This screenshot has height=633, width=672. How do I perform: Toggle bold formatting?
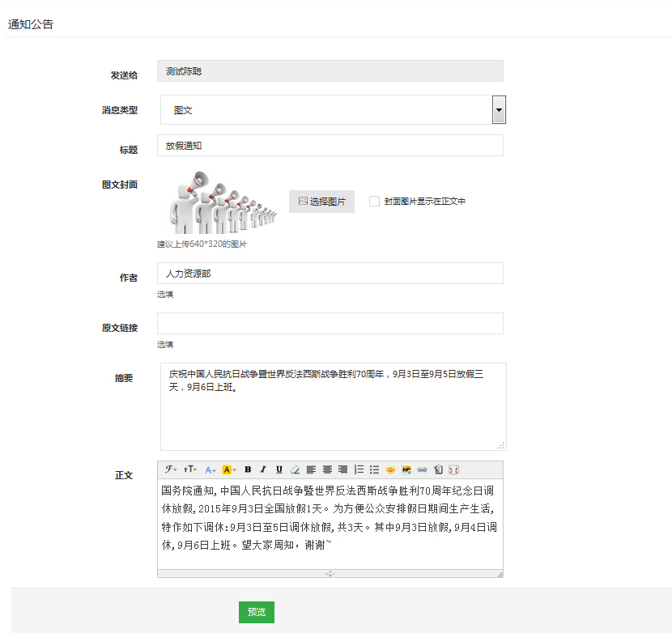(248, 469)
